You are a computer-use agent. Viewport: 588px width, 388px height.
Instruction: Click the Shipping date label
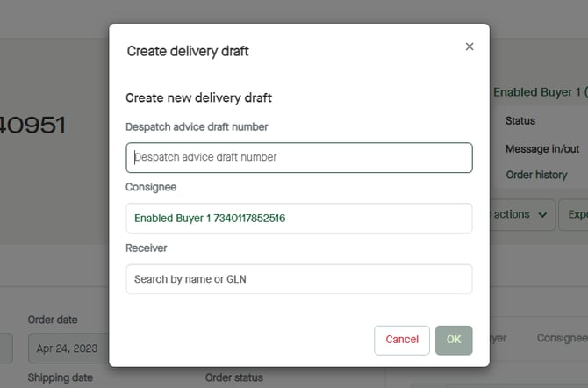point(61,377)
